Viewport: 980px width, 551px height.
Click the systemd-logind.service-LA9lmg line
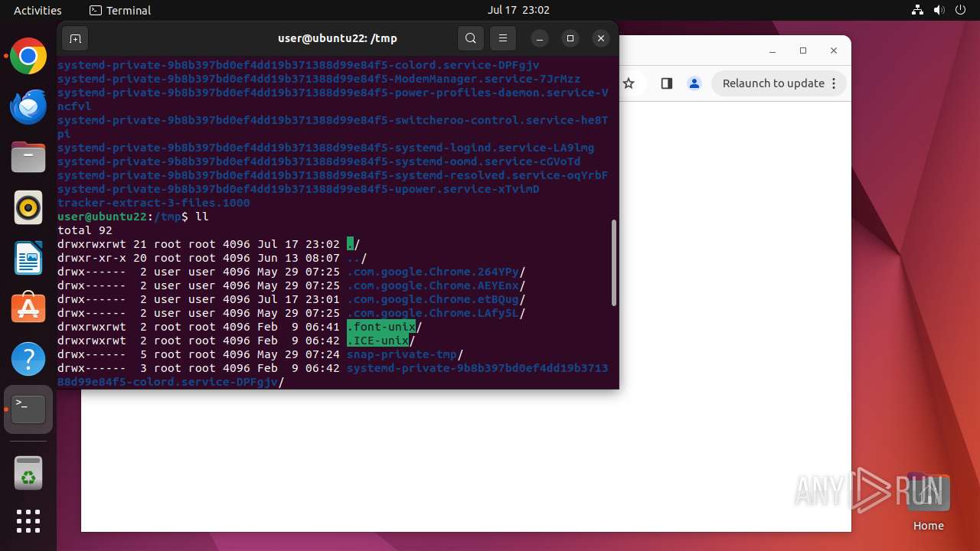[326, 148]
